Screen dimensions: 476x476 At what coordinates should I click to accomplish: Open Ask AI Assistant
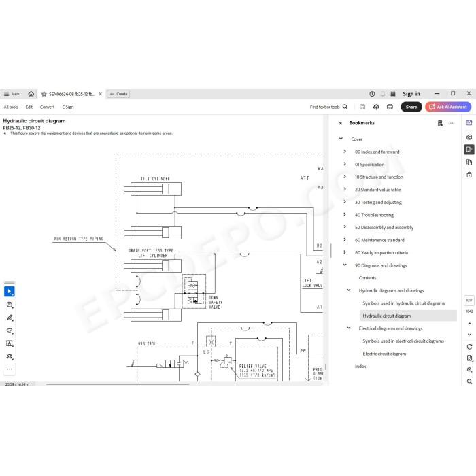pyautogui.click(x=448, y=107)
